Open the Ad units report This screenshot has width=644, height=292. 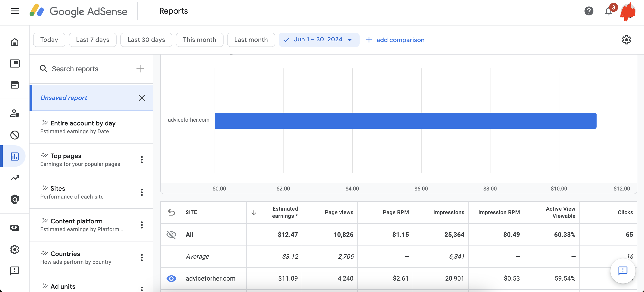click(x=91, y=283)
